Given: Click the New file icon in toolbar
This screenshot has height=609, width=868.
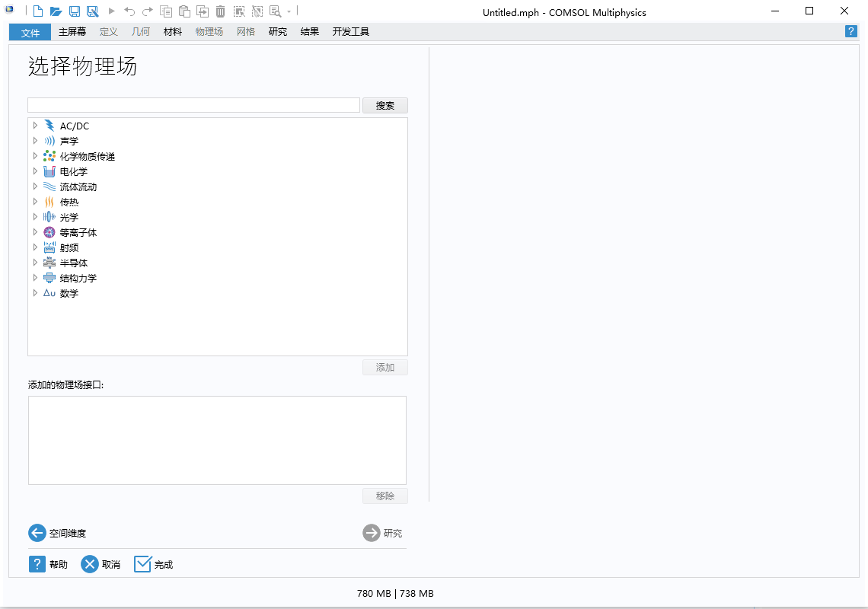Looking at the screenshot, I should (x=38, y=11).
